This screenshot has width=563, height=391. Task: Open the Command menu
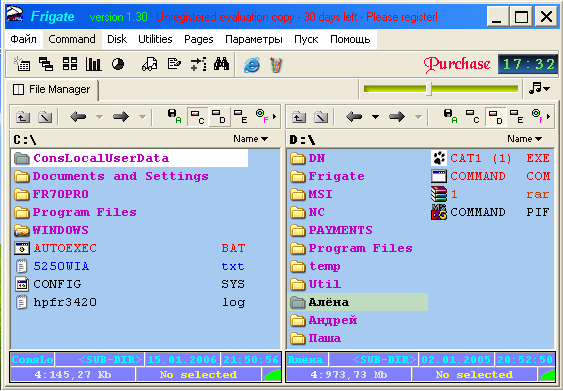(72, 39)
